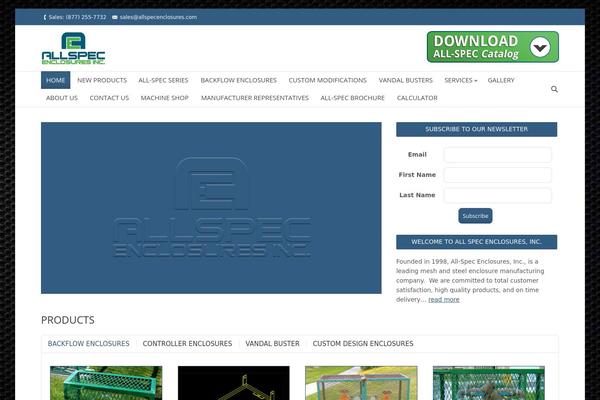Switch to Controller Enclosures tab

pos(187,343)
